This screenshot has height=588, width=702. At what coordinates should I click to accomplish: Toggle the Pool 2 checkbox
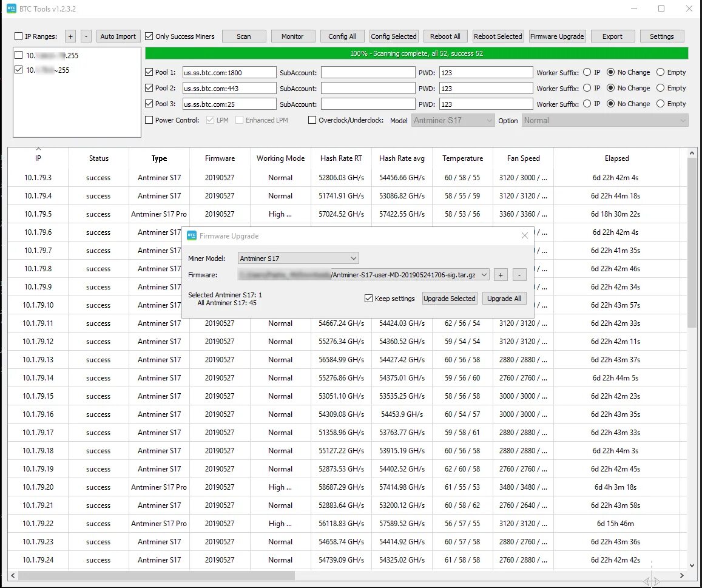pyautogui.click(x=149, y=88)
